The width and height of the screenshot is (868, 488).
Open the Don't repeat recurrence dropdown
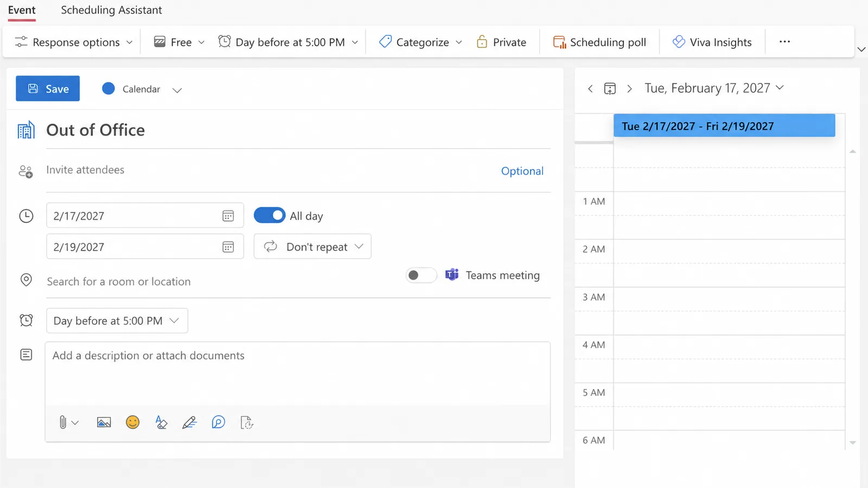[x=312, y=246]
